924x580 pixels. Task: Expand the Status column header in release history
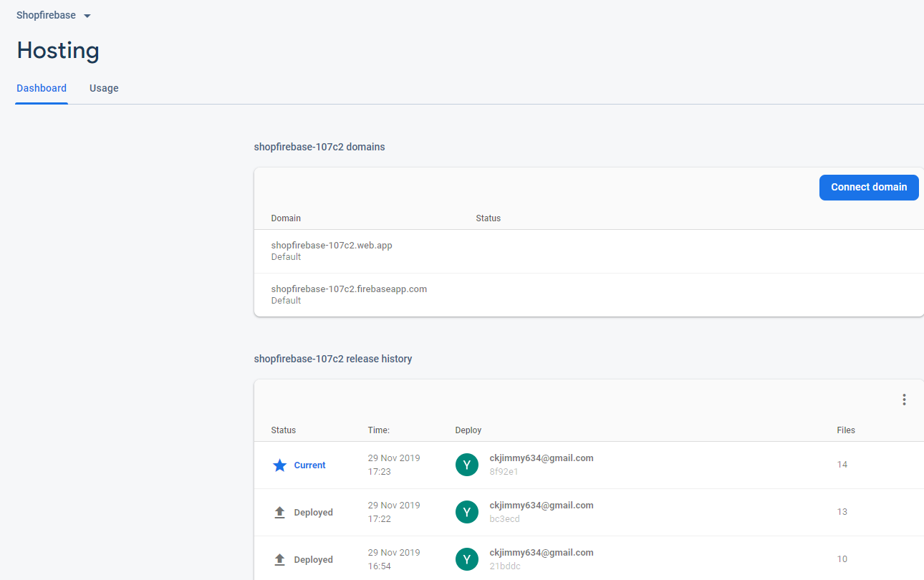(283, 430)
